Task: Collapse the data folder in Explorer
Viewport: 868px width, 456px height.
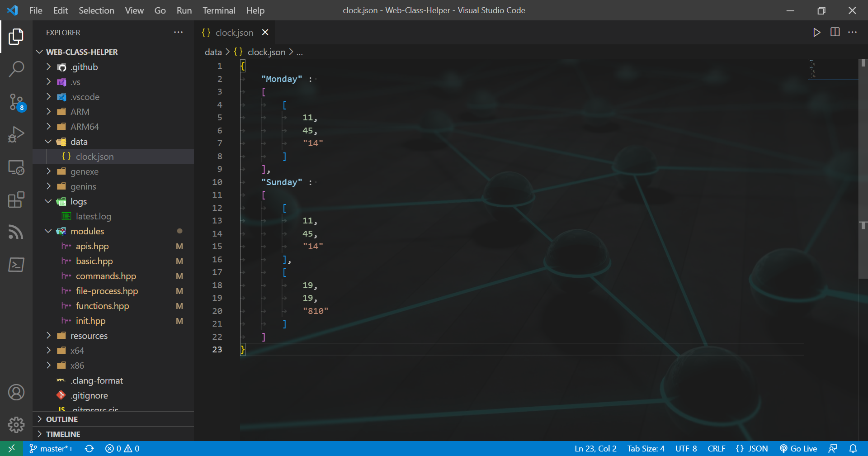Action: pos(48,141)
